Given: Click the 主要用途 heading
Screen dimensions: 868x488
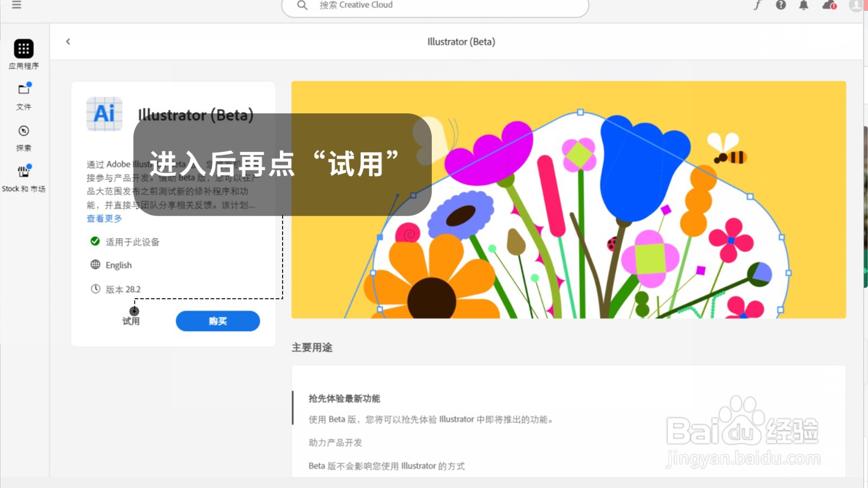Looking at the screenshot, I should pos(312,348).
